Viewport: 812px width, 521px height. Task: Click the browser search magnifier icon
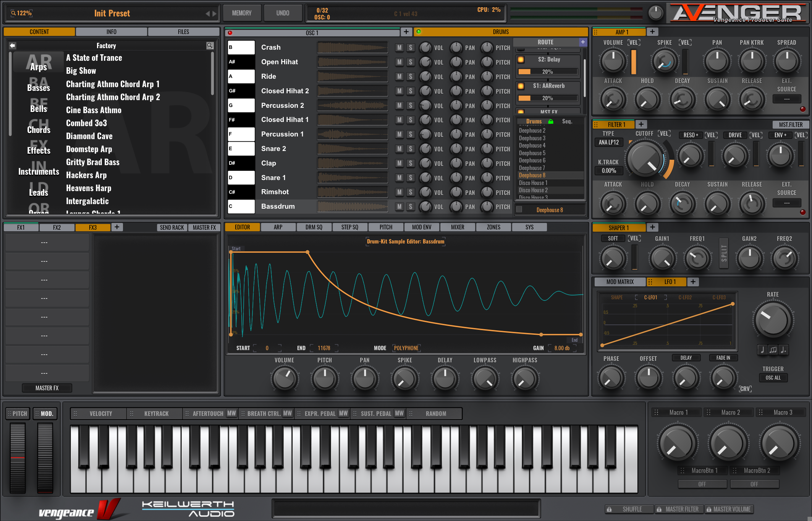point(210,46)
